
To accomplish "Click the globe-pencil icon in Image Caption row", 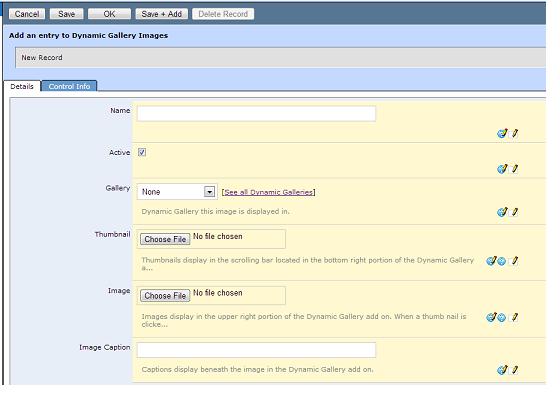I will click(502, 370).
